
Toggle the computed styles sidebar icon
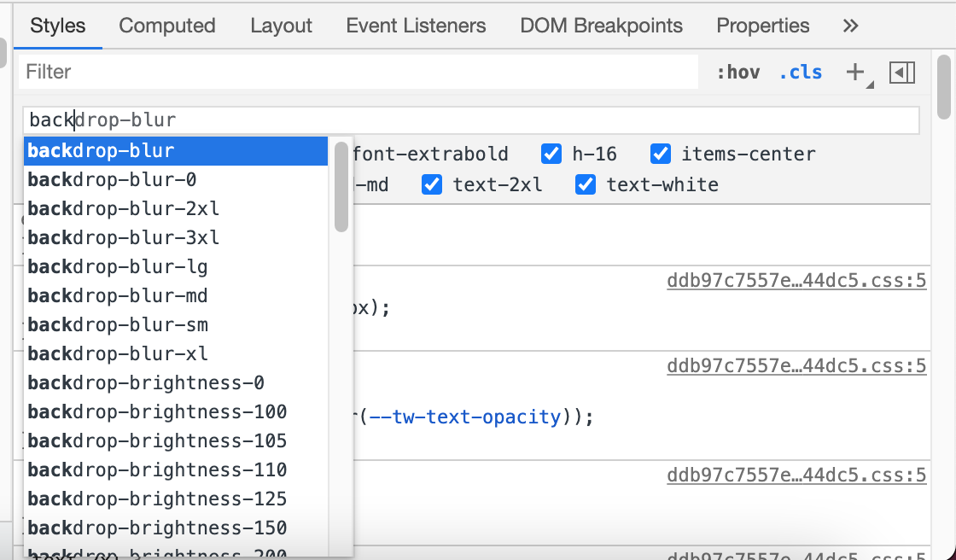coord(901,73)
